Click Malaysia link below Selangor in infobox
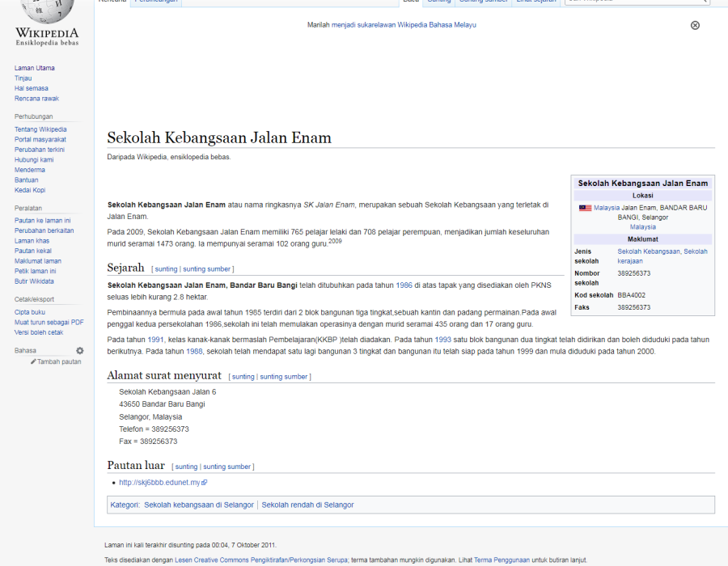 [x=643, y=227]
